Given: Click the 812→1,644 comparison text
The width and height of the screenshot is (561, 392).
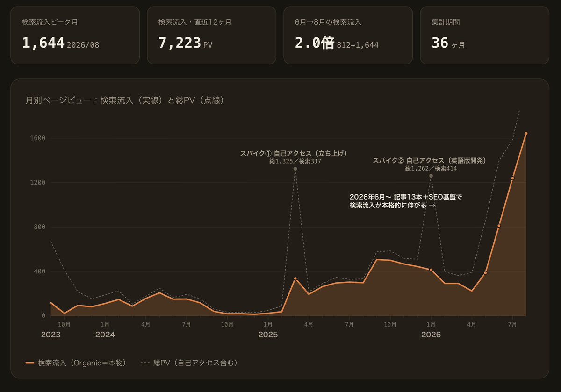Looking at the screenshot, I should tap(358, 45).
